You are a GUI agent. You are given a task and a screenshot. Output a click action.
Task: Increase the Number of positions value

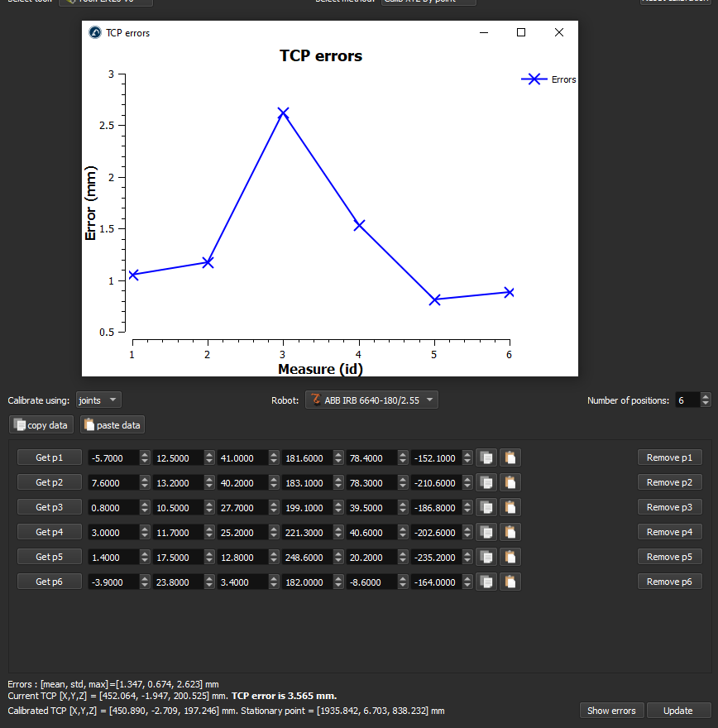pos(706,396)
